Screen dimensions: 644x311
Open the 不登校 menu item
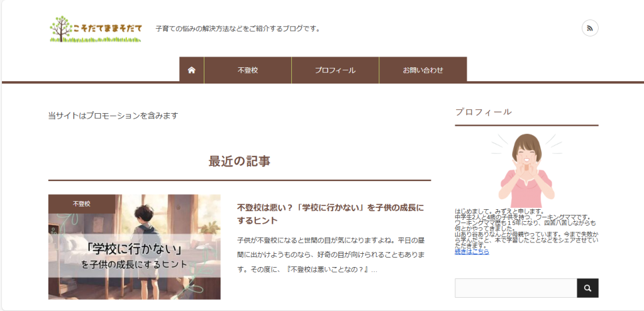(247, 70)
